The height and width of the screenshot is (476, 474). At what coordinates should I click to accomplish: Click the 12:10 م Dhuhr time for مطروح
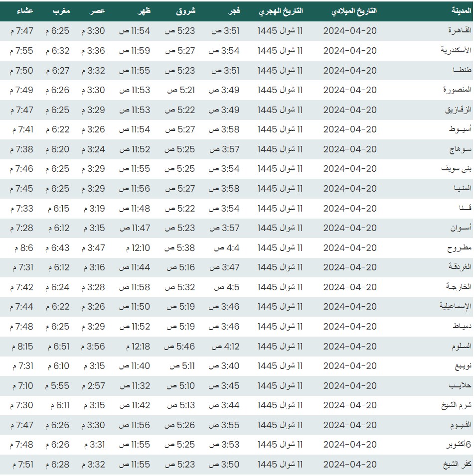[135, 248]
